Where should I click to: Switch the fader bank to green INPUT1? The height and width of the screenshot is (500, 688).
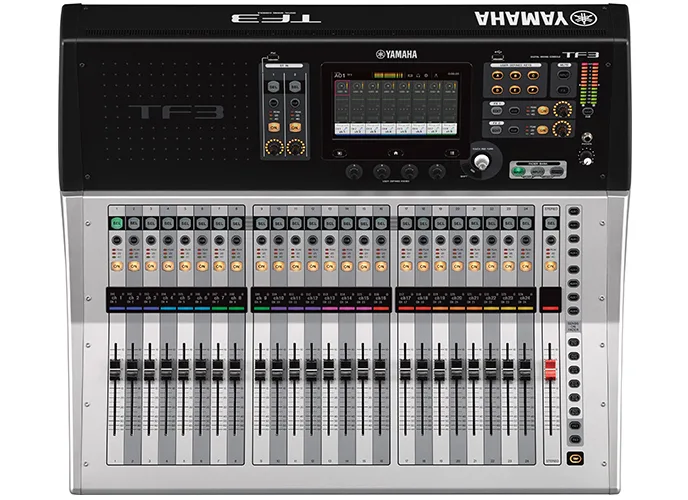(520, 171)
